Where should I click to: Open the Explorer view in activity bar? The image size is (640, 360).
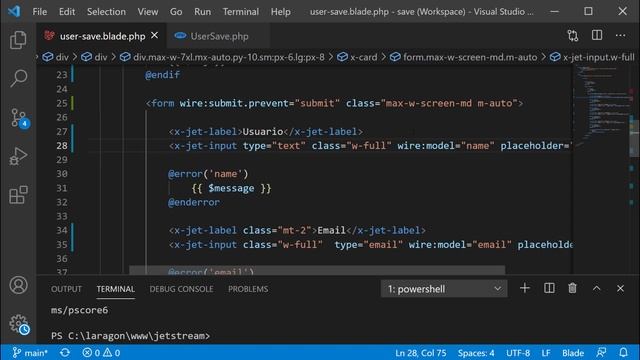coord(18,40)
